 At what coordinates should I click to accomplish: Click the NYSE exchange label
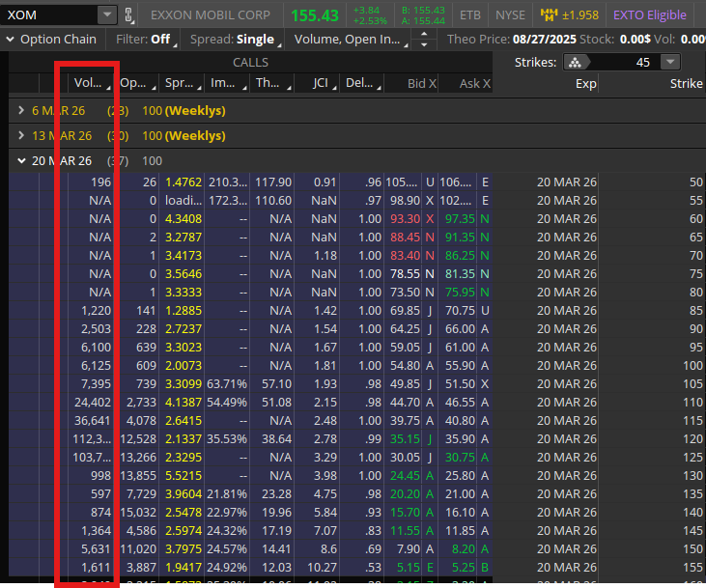510,15
